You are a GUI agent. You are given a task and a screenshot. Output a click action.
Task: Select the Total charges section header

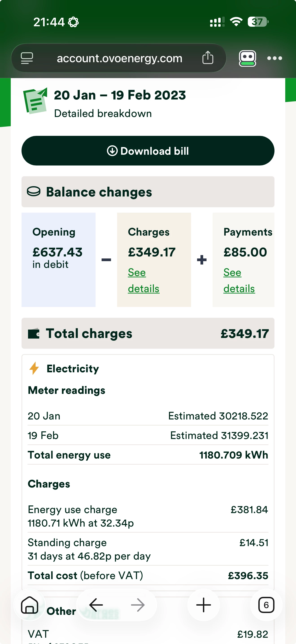pos(148,333)
